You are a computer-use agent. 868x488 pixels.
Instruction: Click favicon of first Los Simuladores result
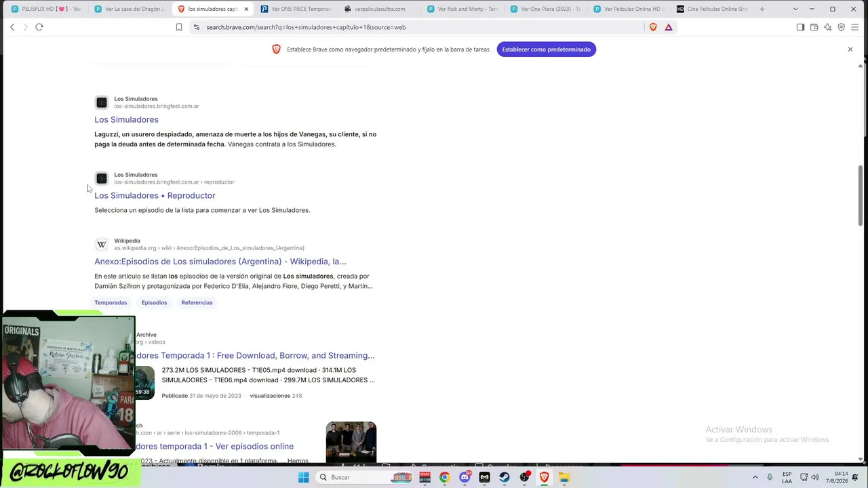[x=102, y=103]
